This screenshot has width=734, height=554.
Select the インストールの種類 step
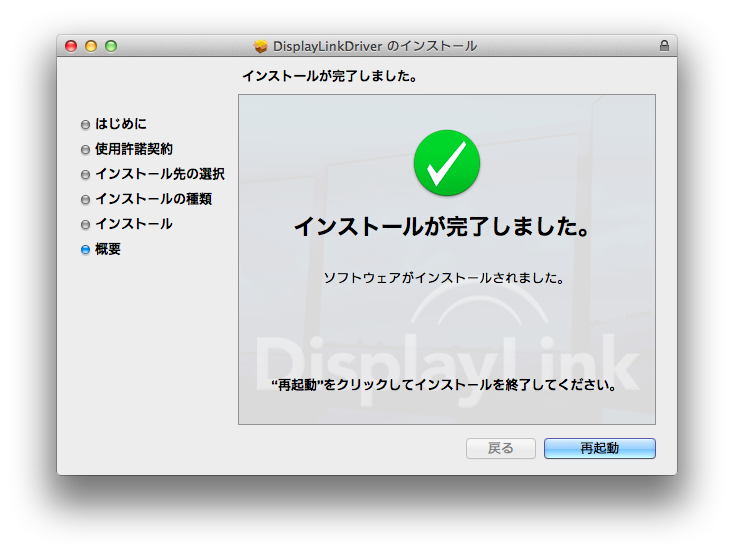[x=154, y=199]
